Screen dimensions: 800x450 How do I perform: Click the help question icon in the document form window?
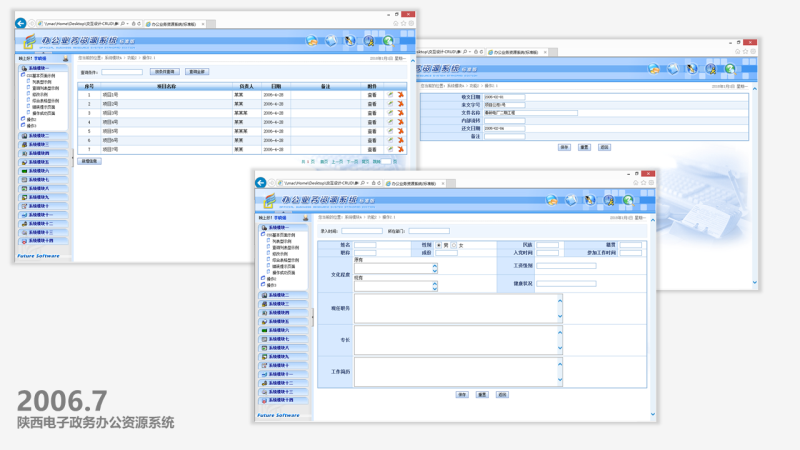[730, 69]
